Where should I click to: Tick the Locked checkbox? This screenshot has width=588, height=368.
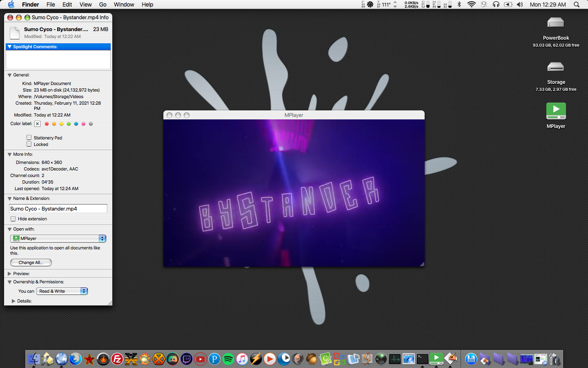point(29,144)
